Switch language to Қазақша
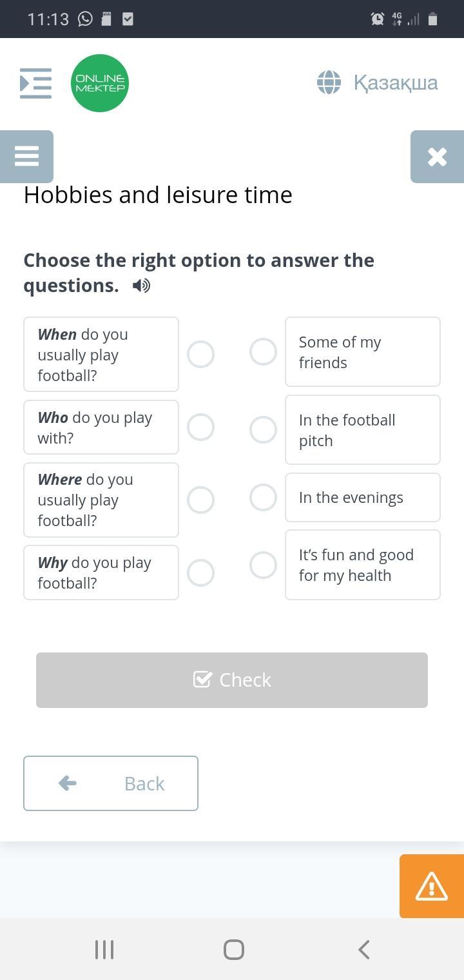 [395, 83]
